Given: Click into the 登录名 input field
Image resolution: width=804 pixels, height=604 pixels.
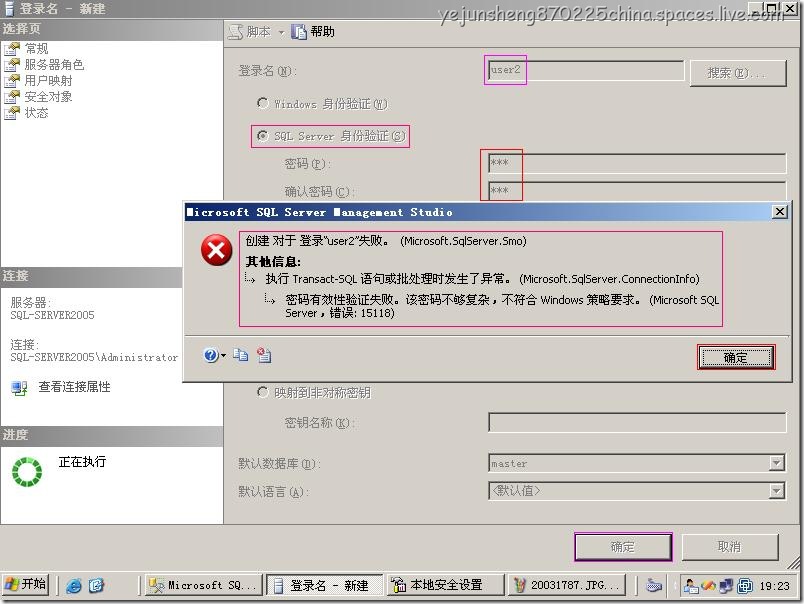Looking at the screenshot, I should [585, 70].
